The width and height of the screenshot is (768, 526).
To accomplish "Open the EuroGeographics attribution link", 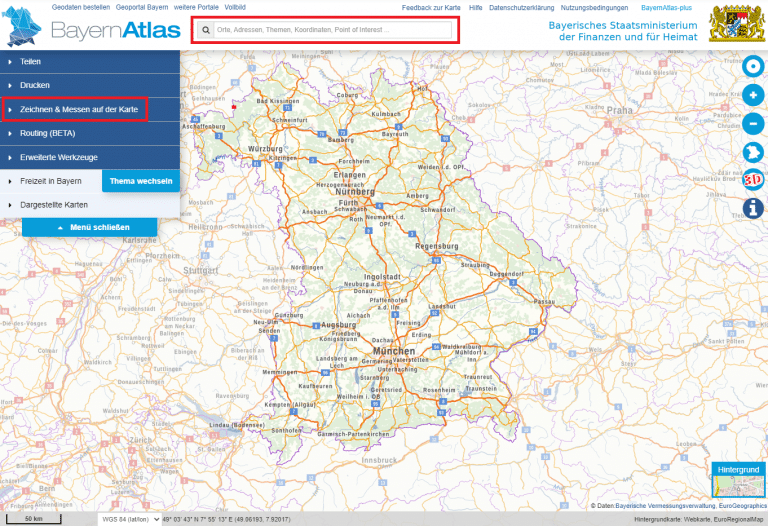I will click(743, 506).
